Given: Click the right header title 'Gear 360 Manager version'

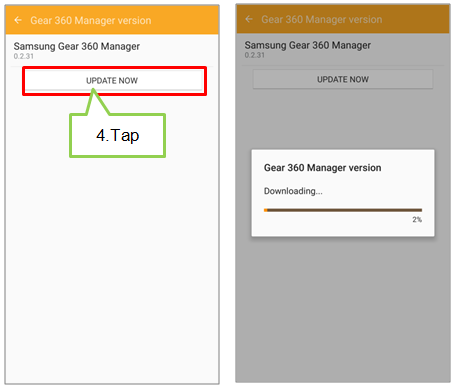Looking at the screenshot, I should point(322,20).
